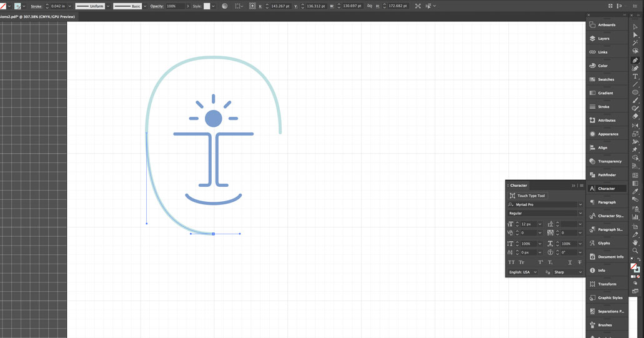Screen dimensions: 644x338
Task: Open the Character panel flyout menu
Action: coord(582,186)
